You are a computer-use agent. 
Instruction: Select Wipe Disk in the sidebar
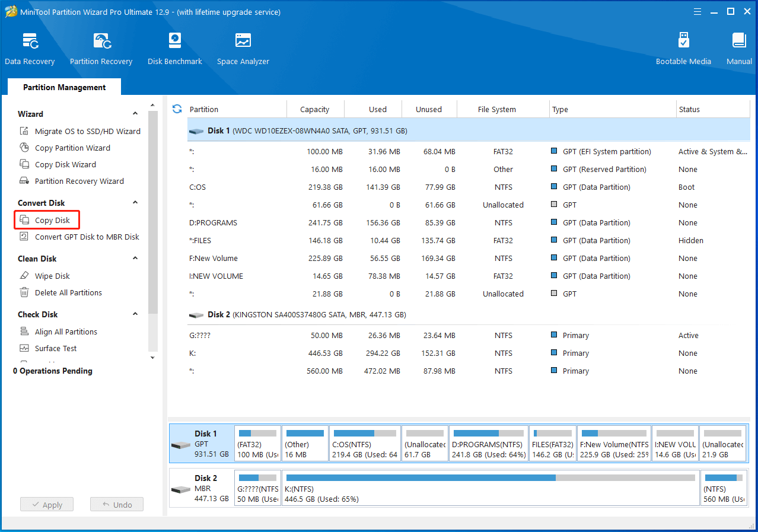click(45, 276)
